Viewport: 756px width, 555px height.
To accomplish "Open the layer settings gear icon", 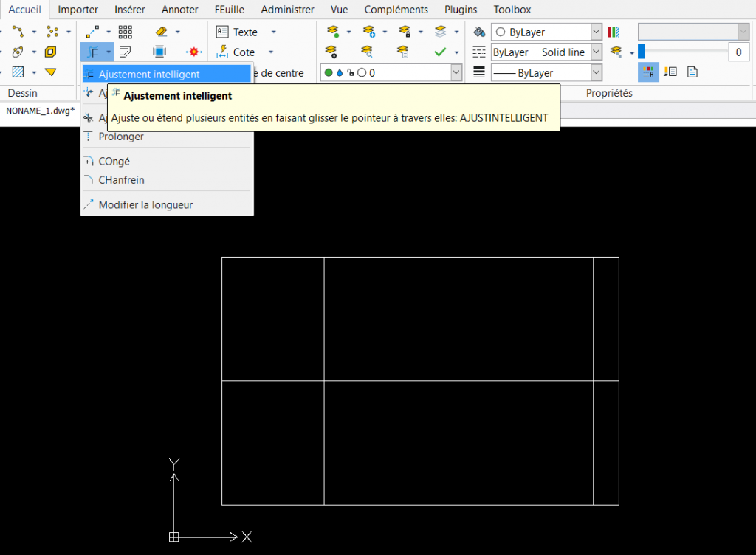I will pyautogui.click(x=331, y=52).
